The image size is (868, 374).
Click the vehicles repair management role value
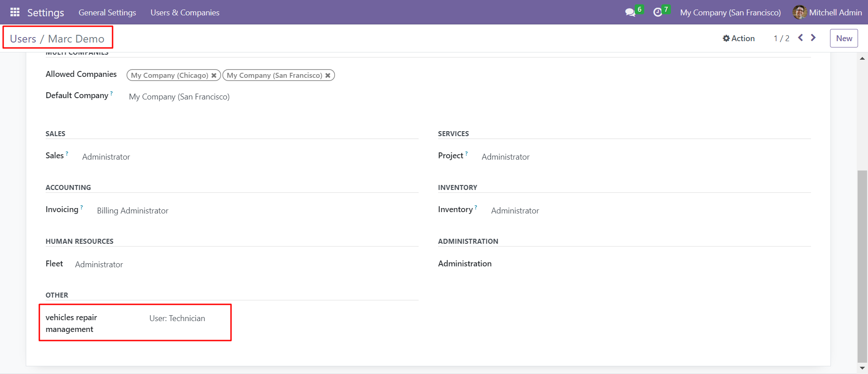[177, 318]
